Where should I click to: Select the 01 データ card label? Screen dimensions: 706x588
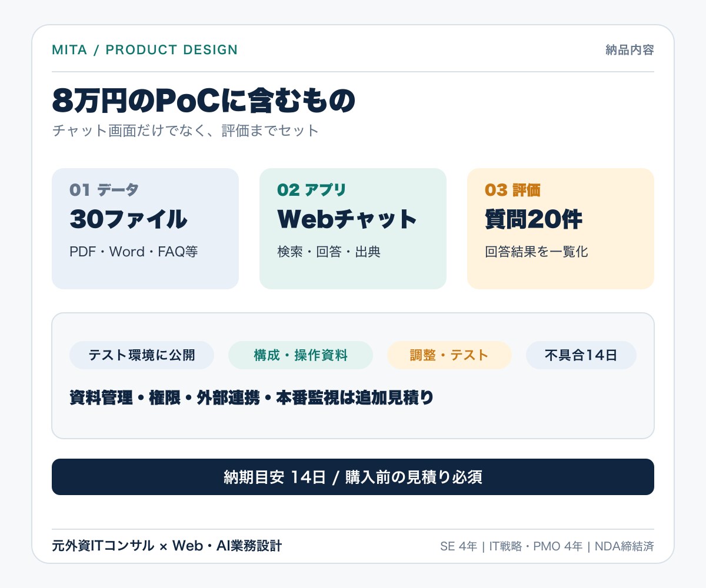click(x=104, y=190)
